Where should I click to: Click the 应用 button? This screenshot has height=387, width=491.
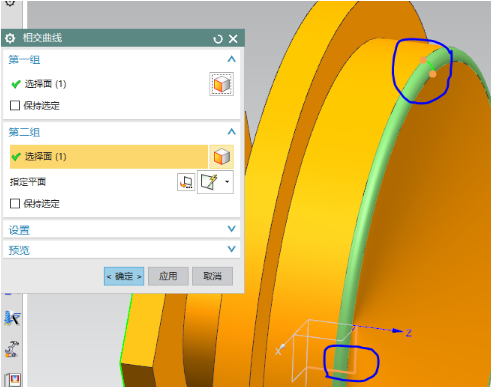click(168, 276)
